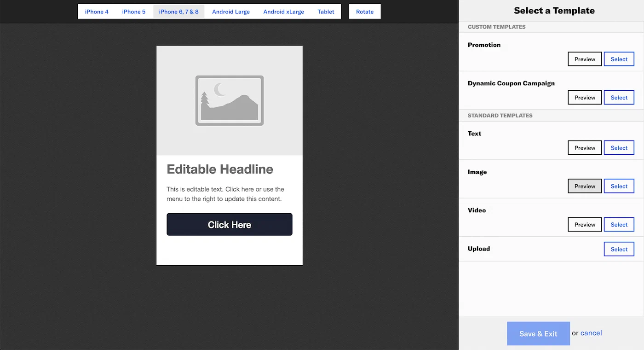This screenshot has height=350, width=644.
Task: Click the cancel link
Action: pos(591,332)
